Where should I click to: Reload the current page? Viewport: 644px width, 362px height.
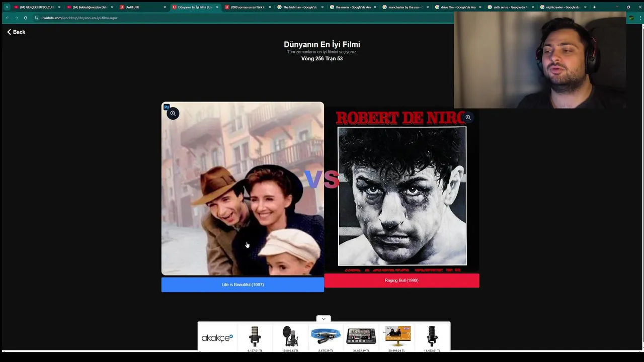coord(25,18)
